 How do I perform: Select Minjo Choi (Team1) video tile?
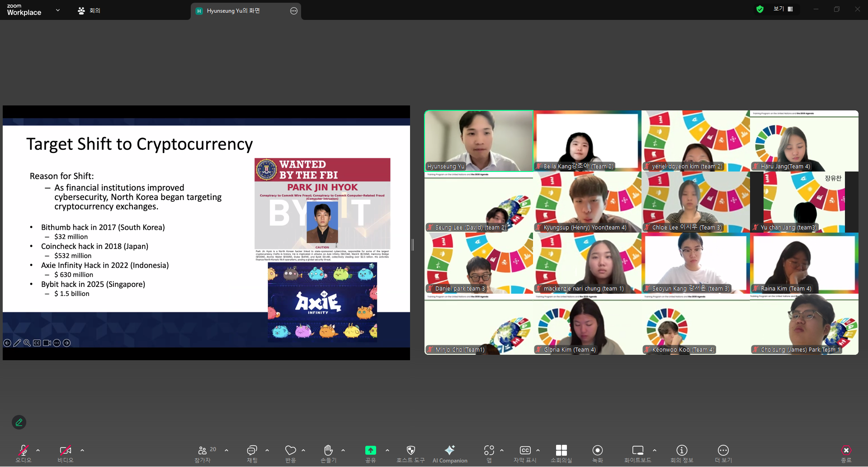pyautogui.click(x=479, y=324)
